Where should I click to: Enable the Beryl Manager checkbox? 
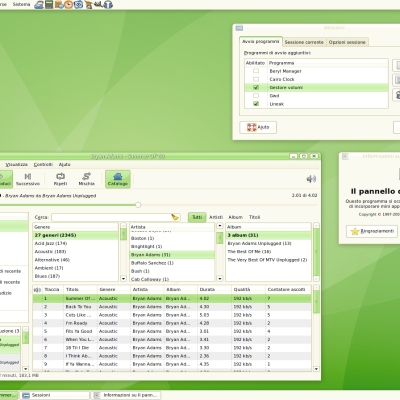point(256,71)
